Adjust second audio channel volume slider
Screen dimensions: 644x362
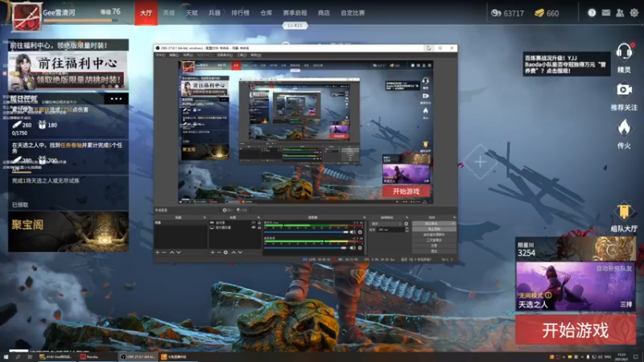pos(306,248)
